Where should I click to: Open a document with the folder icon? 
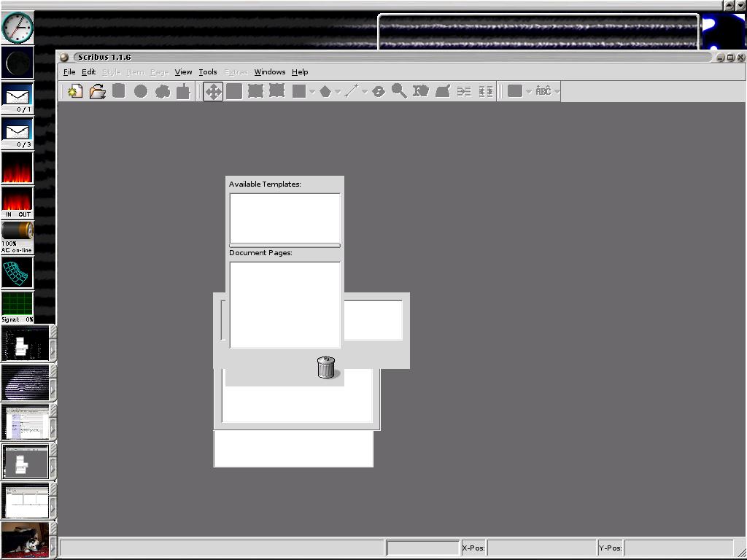pos(97,91)
